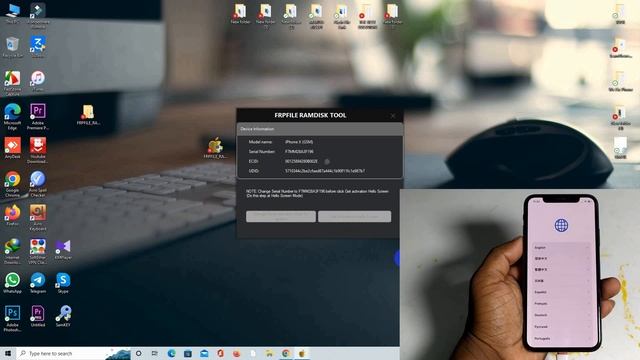This screenshot has height=360, width=640.
Task: Open This PC desktop icon
Action: click(13, 12)
